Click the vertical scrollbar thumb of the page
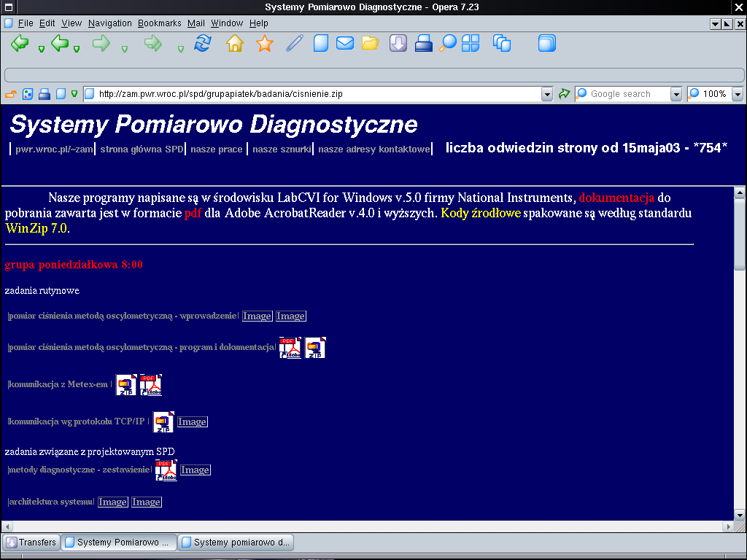747x560 pixels. point(739,233)
